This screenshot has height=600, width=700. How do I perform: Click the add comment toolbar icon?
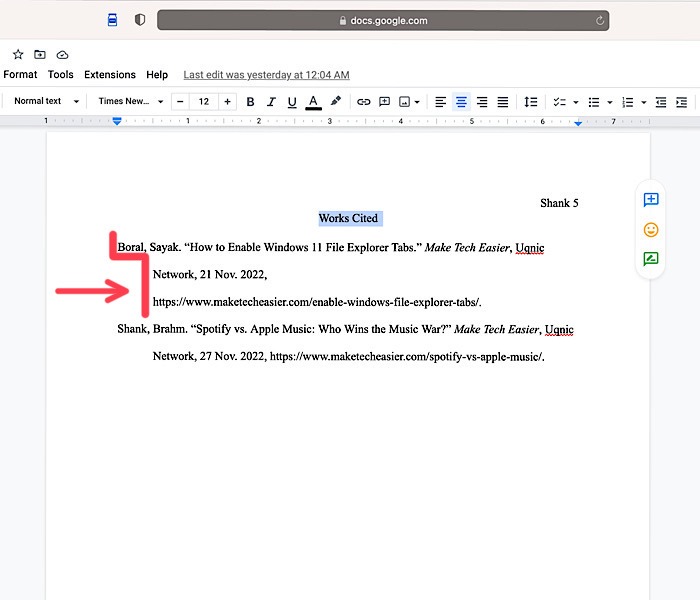pyautogui.click(x=385, y=102)
